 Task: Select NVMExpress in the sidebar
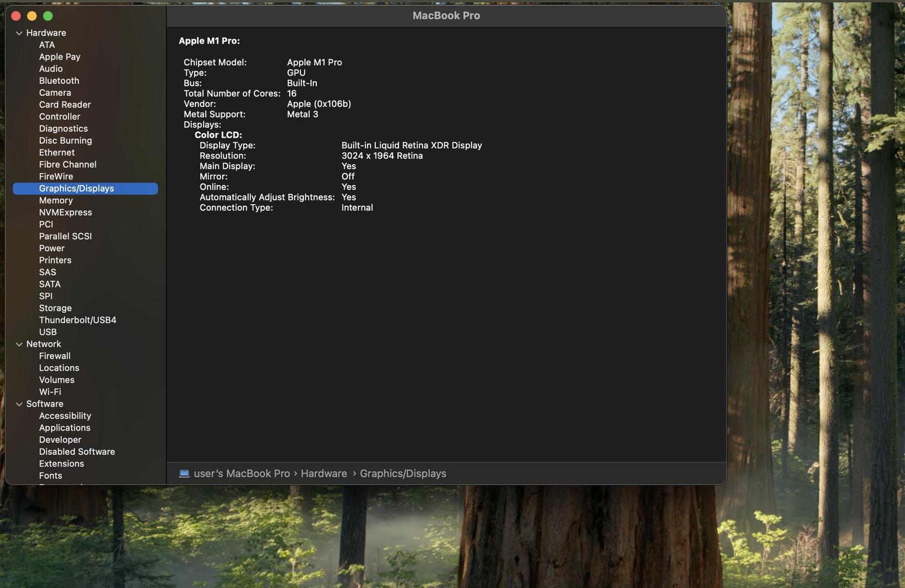[65, 212]
